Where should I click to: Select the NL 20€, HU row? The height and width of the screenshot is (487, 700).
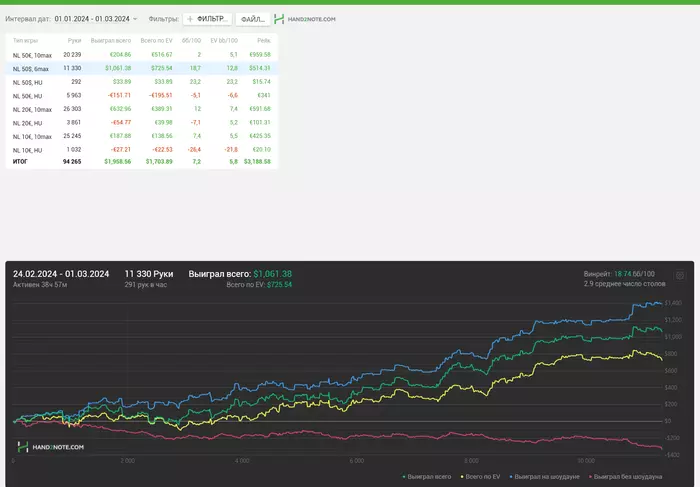tap(142, 122)
